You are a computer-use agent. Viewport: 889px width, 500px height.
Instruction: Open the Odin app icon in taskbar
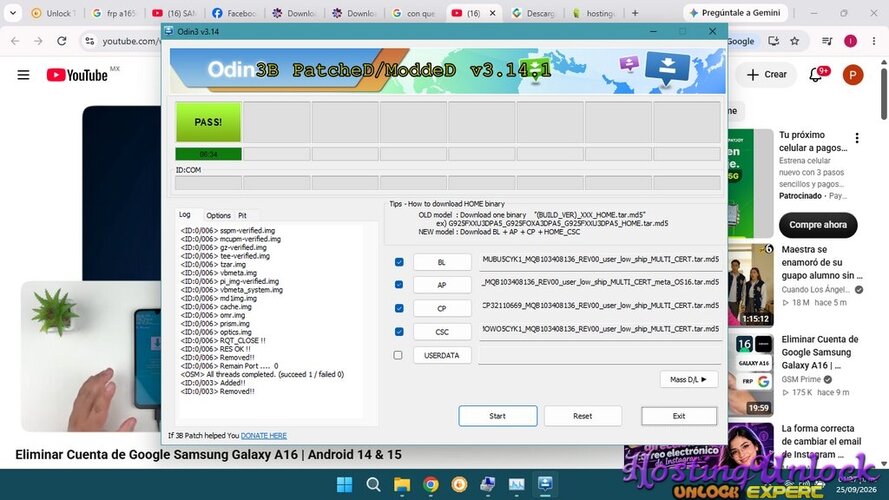coord(545,484)
